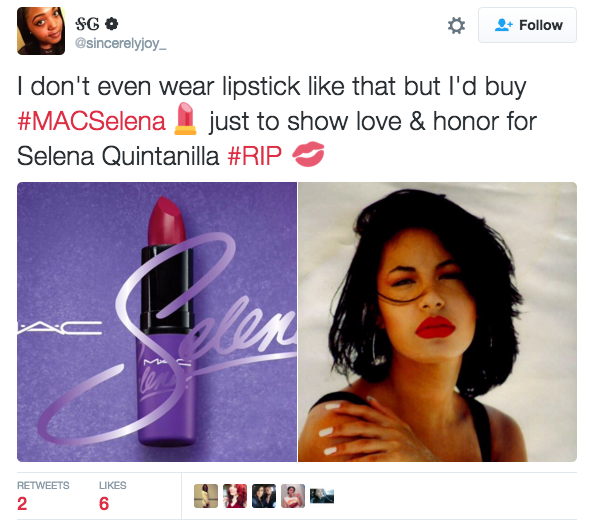Screen dimensions: 589x527
Task: Open fourth liker avatar with white shirt
Action: pyautogui.click(x=293, y=496)
